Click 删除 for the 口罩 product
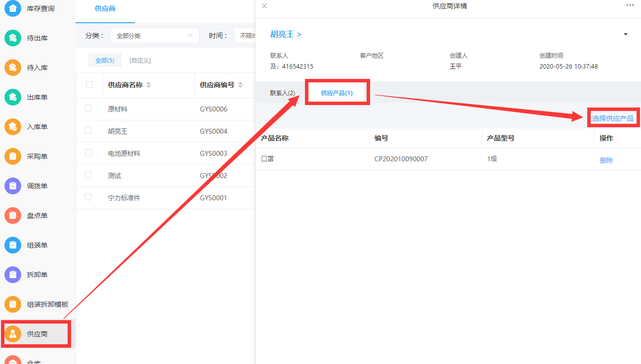This screenshot has height=364, width=641. pyautogui.click(x=606, y=160)
